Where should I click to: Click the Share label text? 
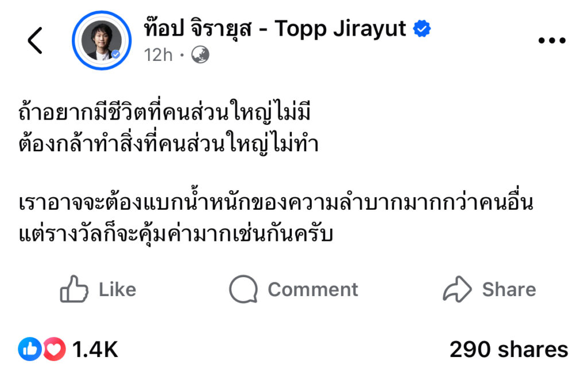click(509, 290)
